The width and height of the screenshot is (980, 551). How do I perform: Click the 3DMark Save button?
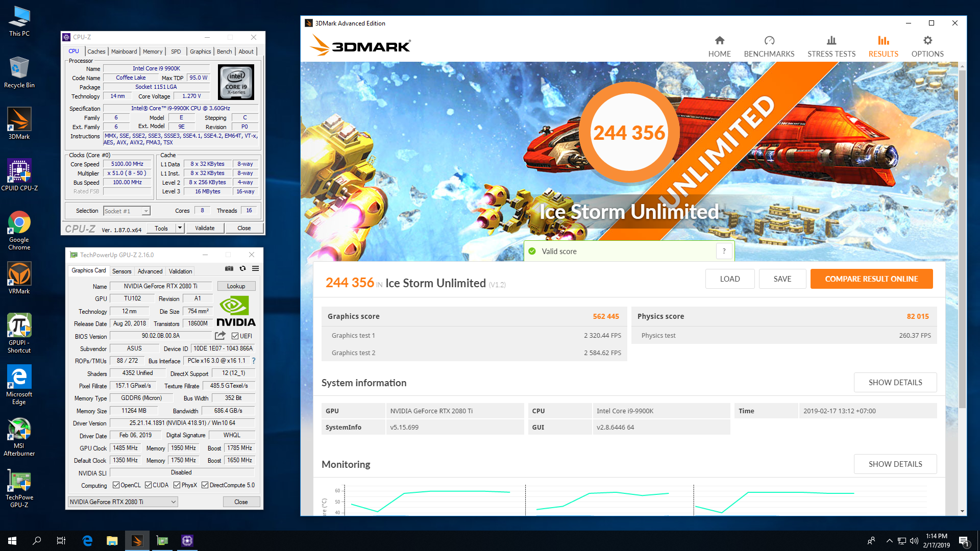pos(782,279)
